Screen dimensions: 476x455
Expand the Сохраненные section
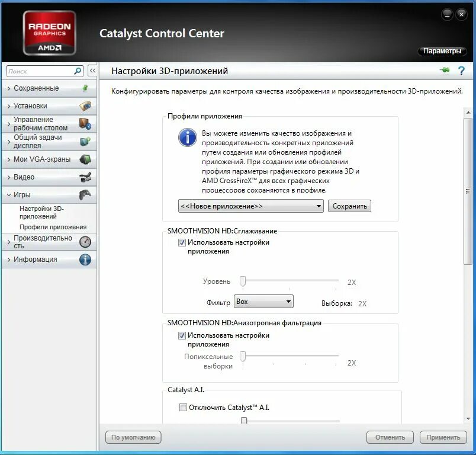pos(49,88)
